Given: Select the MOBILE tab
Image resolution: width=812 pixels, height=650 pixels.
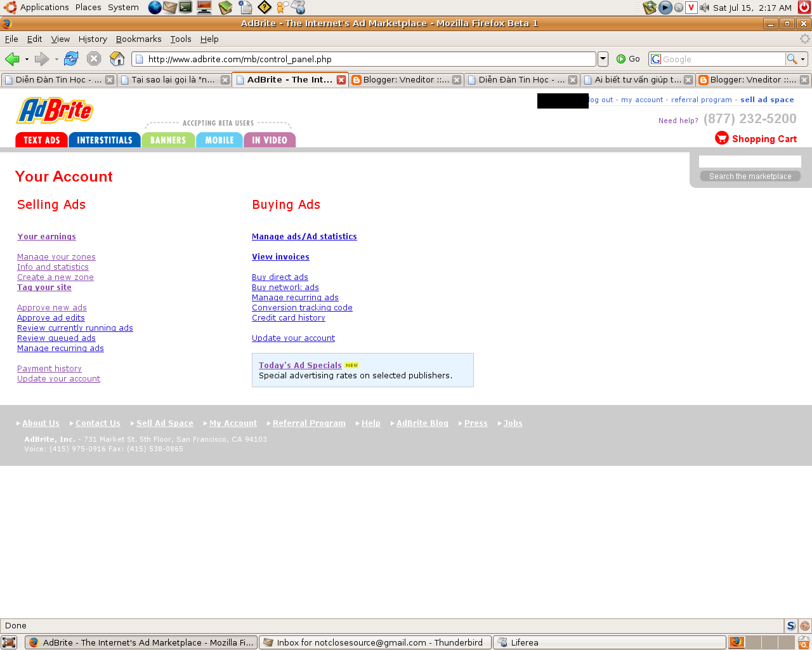Looking at the screenshot, I should pos(219,140).
